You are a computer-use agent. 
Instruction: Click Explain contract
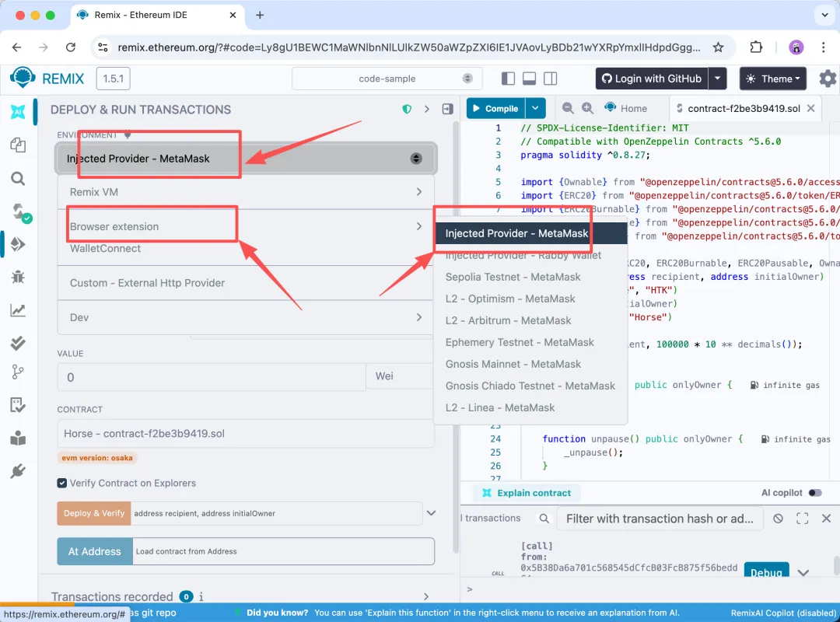coord(527,493)
